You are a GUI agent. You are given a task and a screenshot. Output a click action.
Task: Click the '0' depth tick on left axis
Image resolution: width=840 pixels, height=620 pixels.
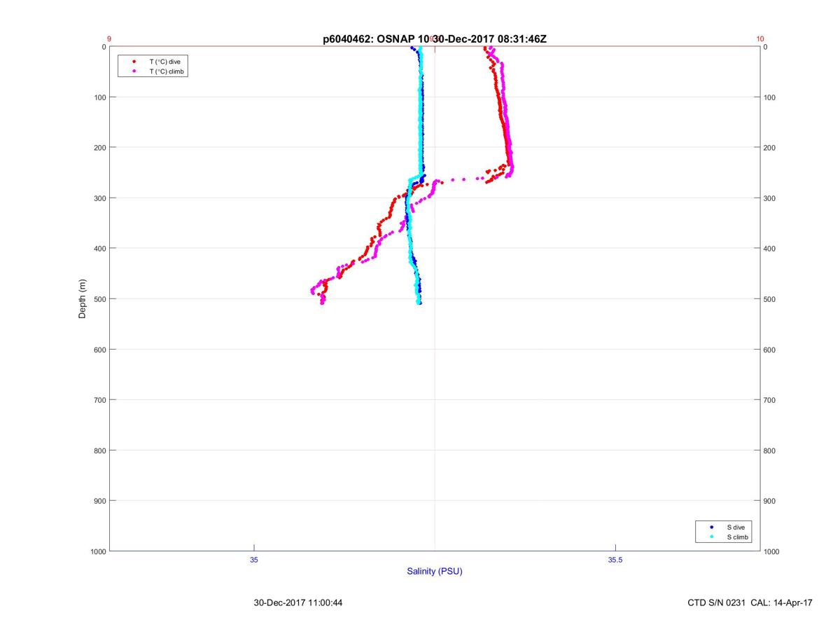tap(104, 47)
